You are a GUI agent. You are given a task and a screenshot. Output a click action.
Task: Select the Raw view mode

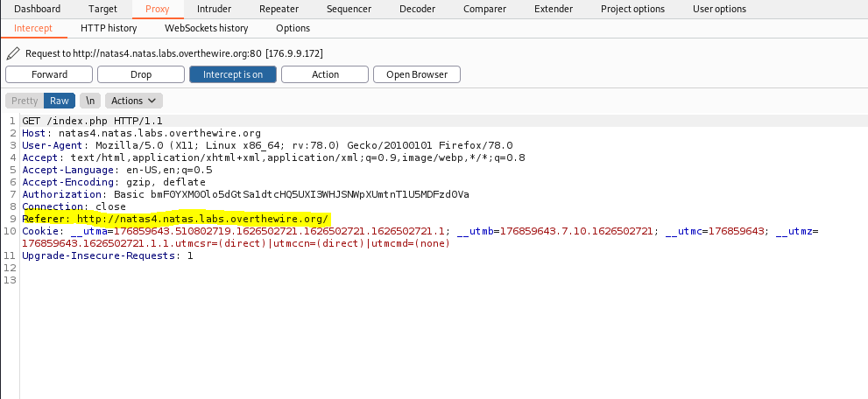point(60,101)
